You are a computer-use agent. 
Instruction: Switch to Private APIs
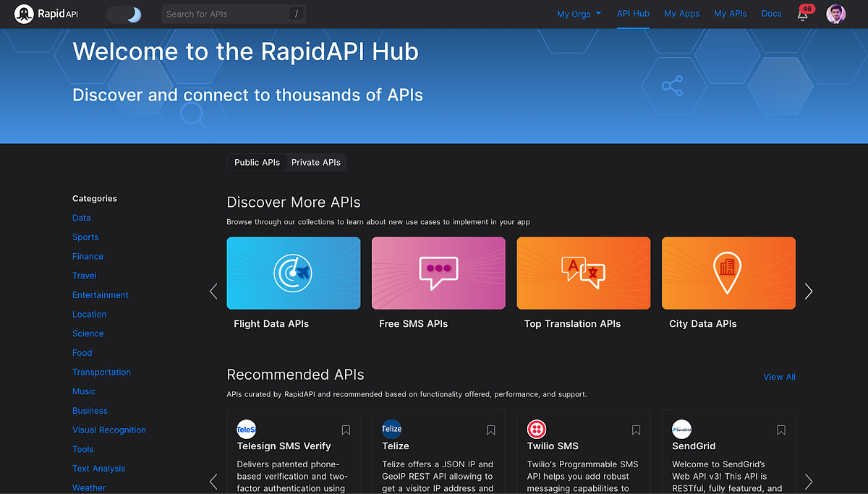click(x=316, y=162)
